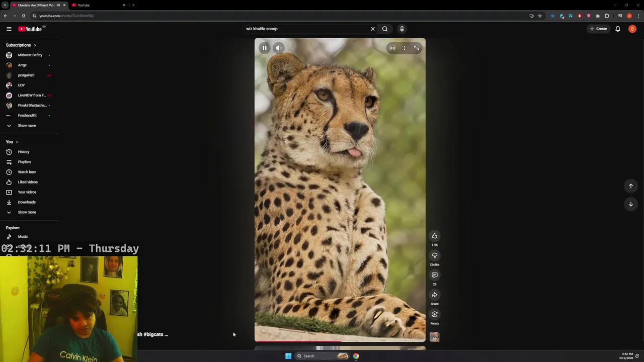This screenshot has height=362, width=644.
Task: Dislike the cheetah Short
Action: tap(435, 255)
